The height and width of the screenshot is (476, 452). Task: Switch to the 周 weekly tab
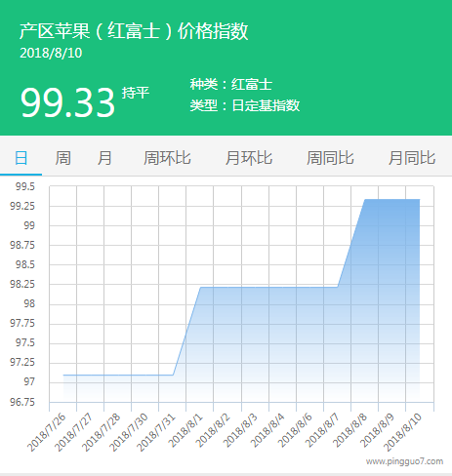click(x=62, y=158)
